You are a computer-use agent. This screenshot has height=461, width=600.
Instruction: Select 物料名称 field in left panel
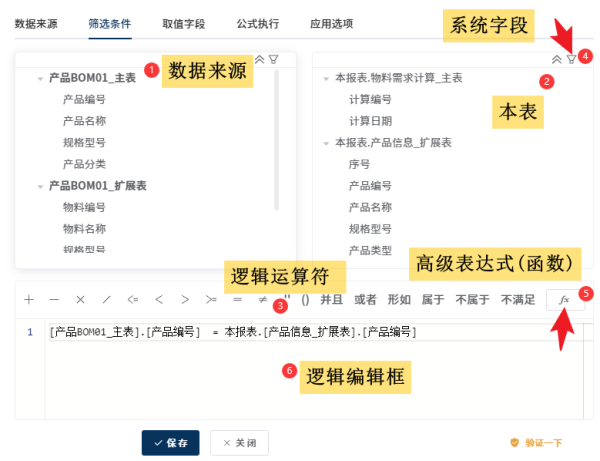[84, 229]
